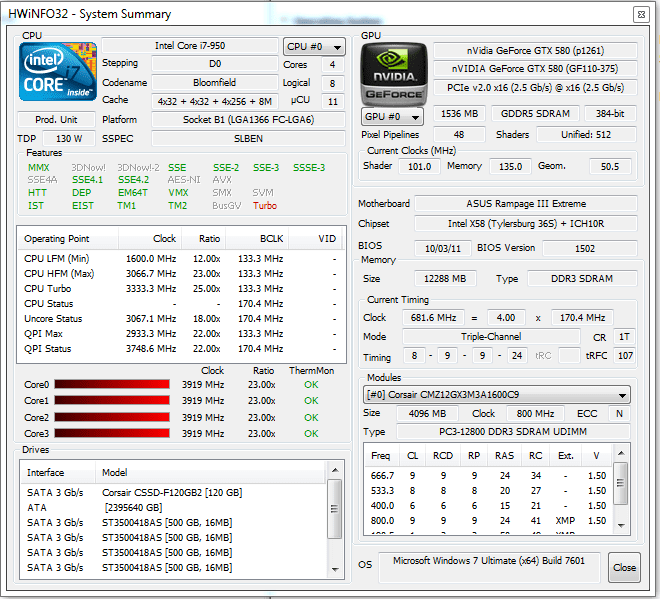660x599 pixels.
Task: Click the Prod. Unit field
Action: 56,120
